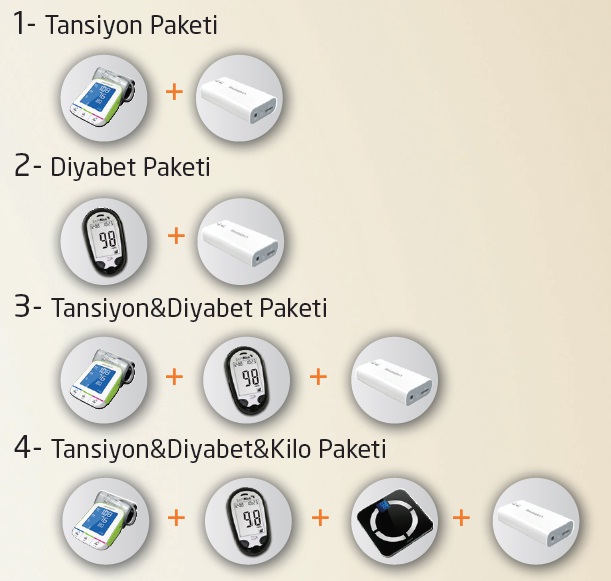Click the blood pressure monitor in Tansiyon Paketi

(104, 97)
